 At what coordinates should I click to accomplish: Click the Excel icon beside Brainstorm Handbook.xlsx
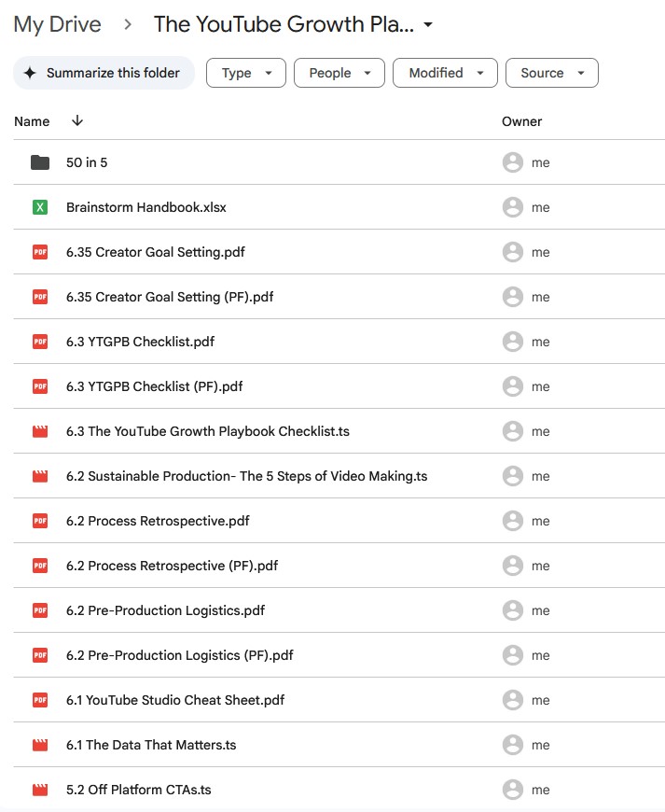39,207
